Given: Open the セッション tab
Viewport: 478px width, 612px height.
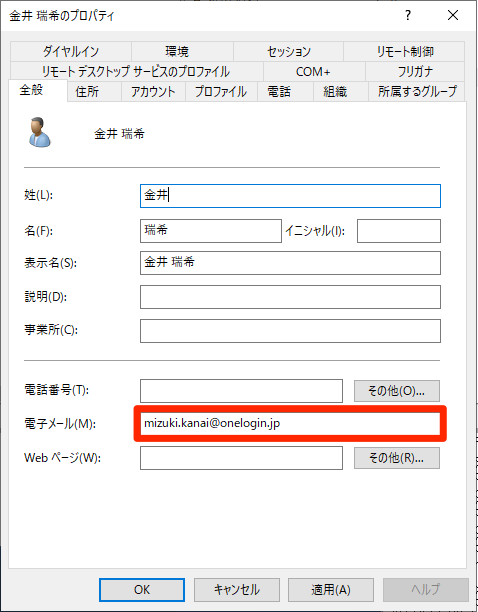Looking at the screenshot, I should click(288, 51).
